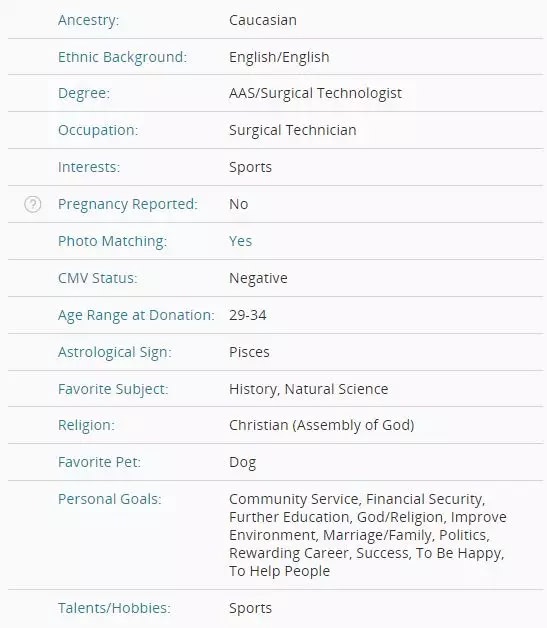This screenshot has width=547, height=628.
Task: Click the Pregnancy Reported label
Action: click(128, 204)
